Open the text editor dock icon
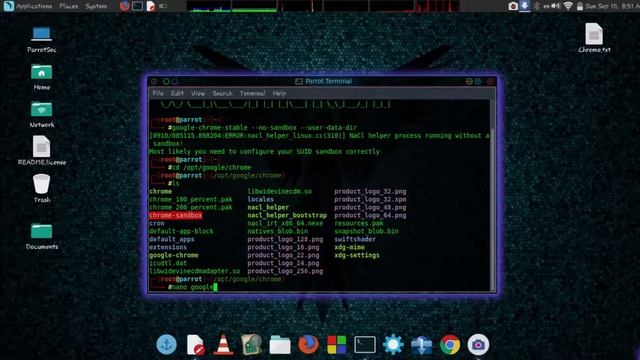This screenshot has height=360, width=640. click(195, 344)
